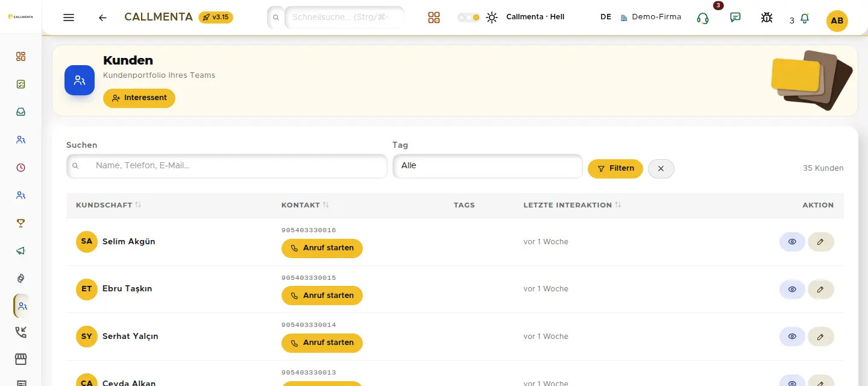Open the headset support icon
This screenshot has width=868, height=386.
(702, 18)
